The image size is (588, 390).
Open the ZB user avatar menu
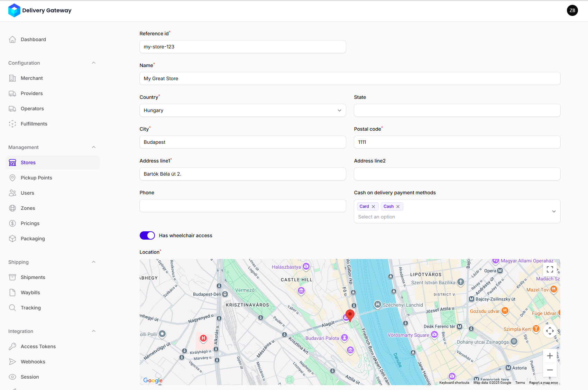pos(572,10)
